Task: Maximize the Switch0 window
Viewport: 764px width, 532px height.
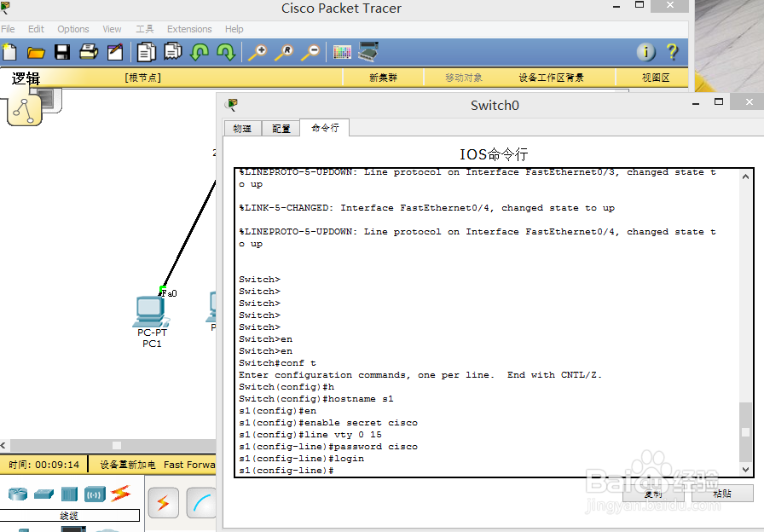Action: point(719,101)
